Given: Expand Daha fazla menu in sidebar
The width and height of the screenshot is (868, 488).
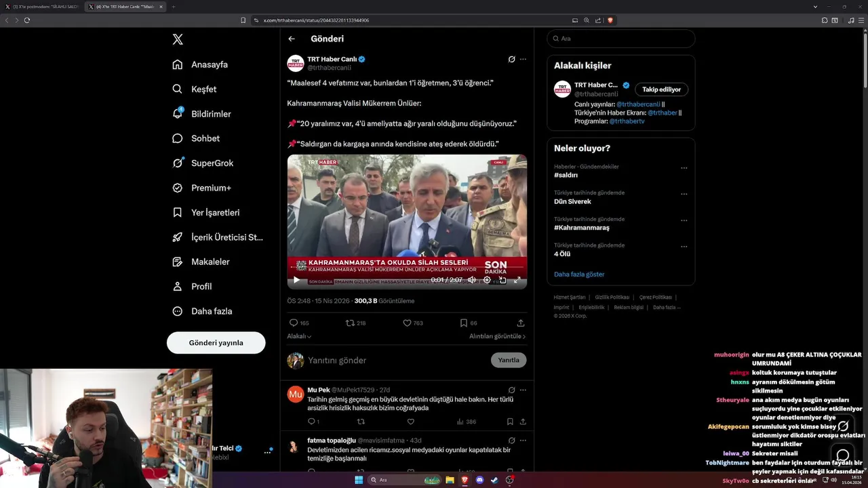Looking at the screenshot, I should [x=202, y=311].
